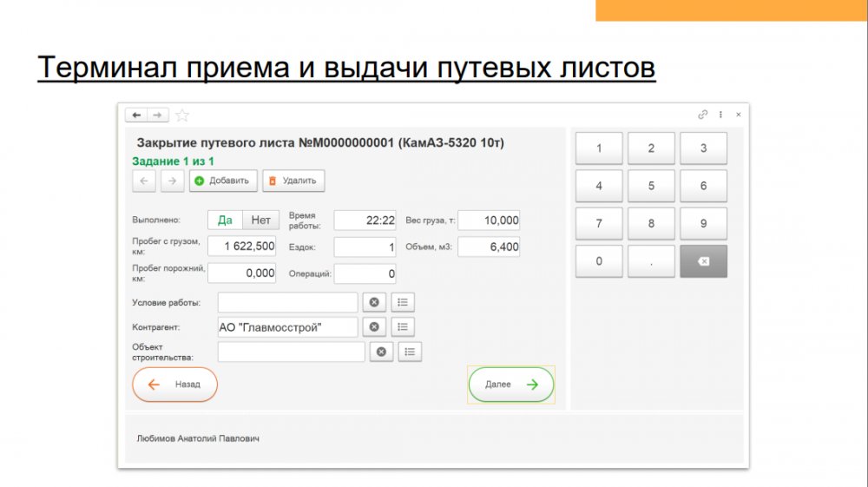Click the favorite star icon in title bar
Image resolution: width=868 pixels, height=487 pixels.
pos(182,115)
